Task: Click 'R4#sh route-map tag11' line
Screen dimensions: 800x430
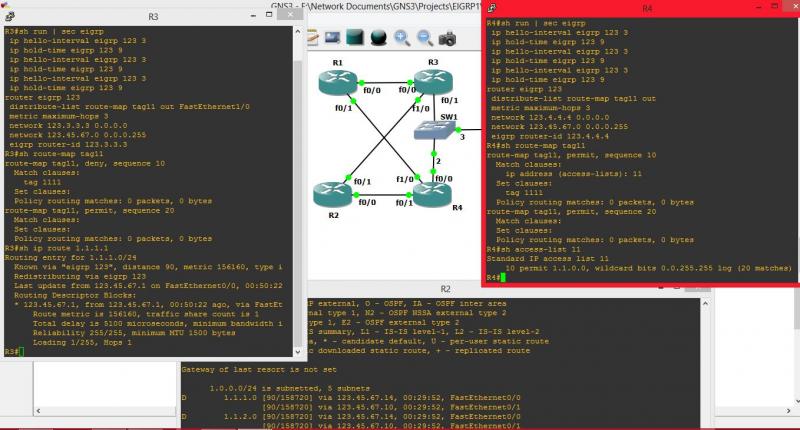Action: 536,146
